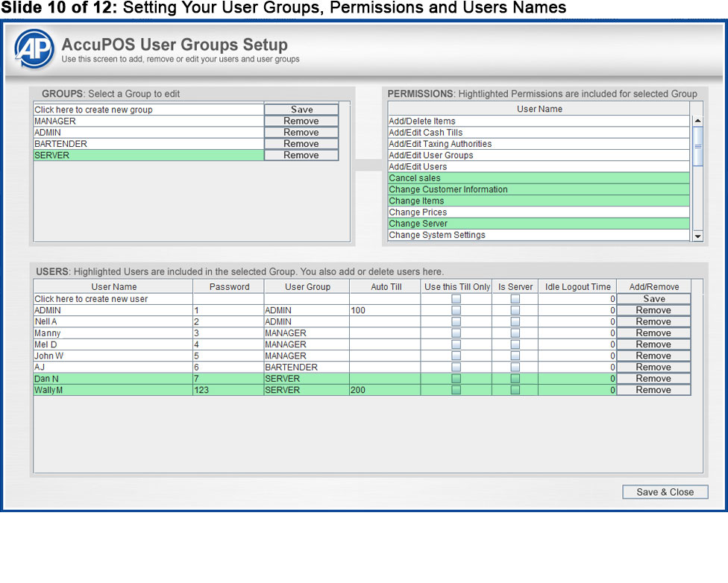Viewport: 728px width, 583px height.
Task: Click Idle Logout Time cell for Manny
Action: (577, 333)
